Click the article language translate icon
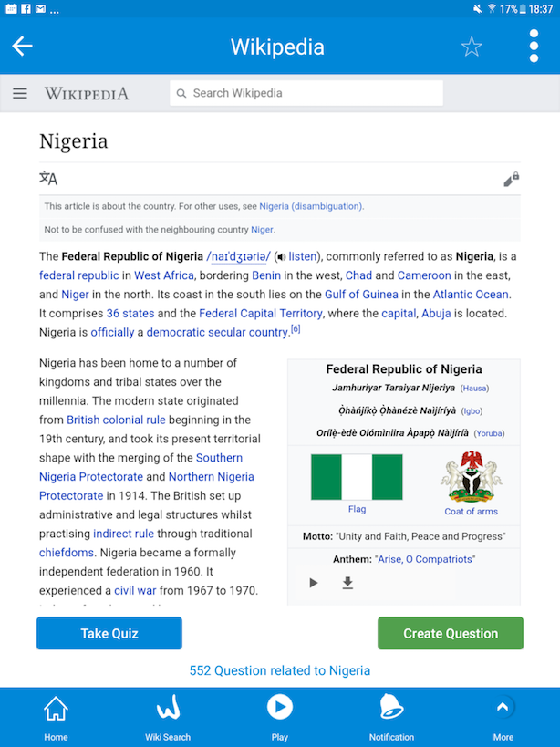Screen dimensions: 560x747 tap(48, 179)
